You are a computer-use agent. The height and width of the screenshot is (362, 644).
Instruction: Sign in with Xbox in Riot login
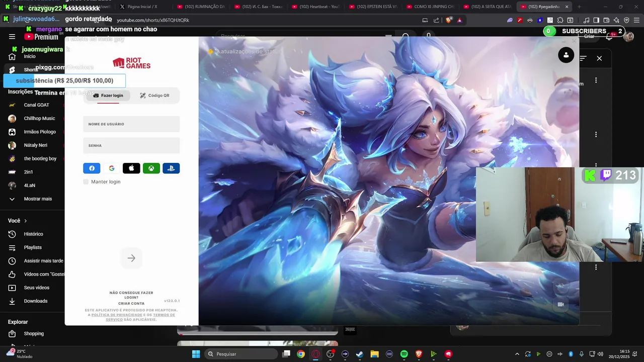151,168
